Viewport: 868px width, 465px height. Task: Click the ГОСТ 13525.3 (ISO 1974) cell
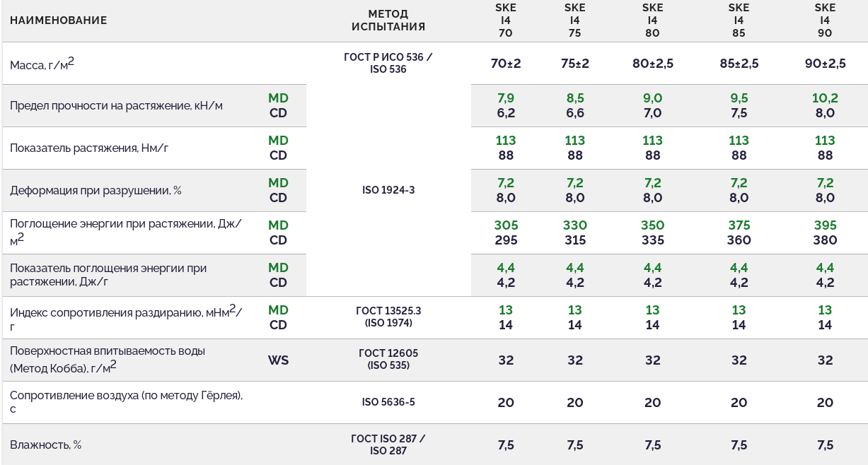pyautogui.click(x=388, y=317)
